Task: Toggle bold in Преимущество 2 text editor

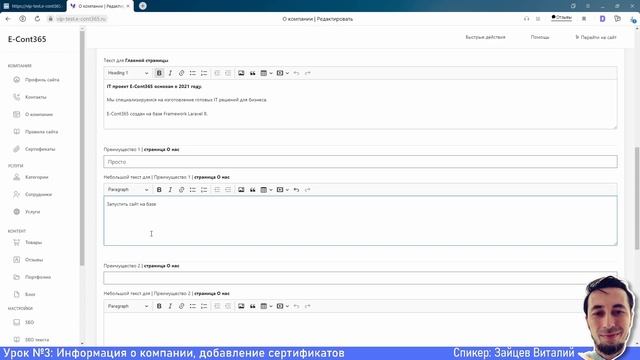Action: (159, 306)
